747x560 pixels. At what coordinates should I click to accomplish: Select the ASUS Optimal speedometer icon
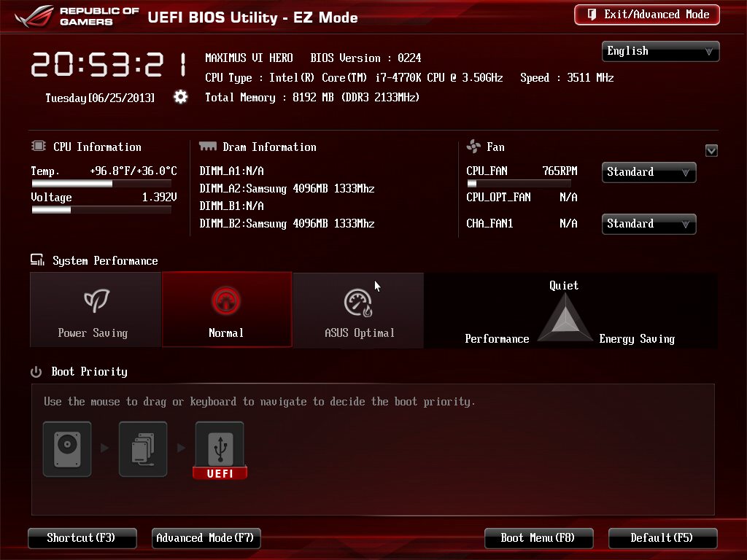pos(357,303)
